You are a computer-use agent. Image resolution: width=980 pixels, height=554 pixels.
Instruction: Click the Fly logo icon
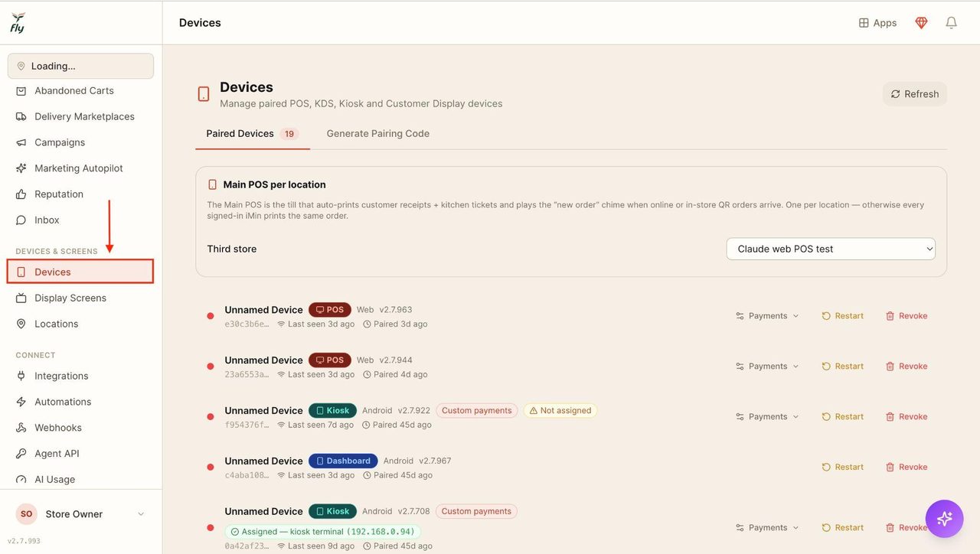(x=18, y=22)
